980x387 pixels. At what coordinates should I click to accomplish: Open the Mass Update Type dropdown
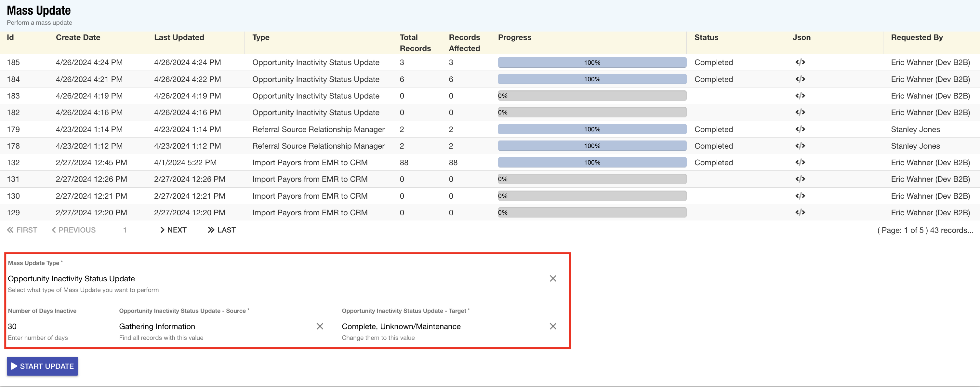click(x=266, y=279)
